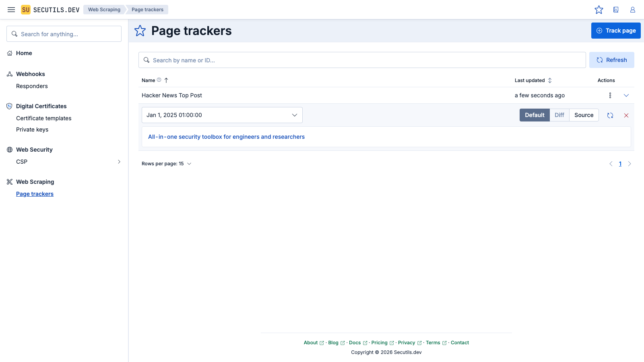Select CSP under Web Security
This screenshot has height=362, width=644.
(21, 162)
